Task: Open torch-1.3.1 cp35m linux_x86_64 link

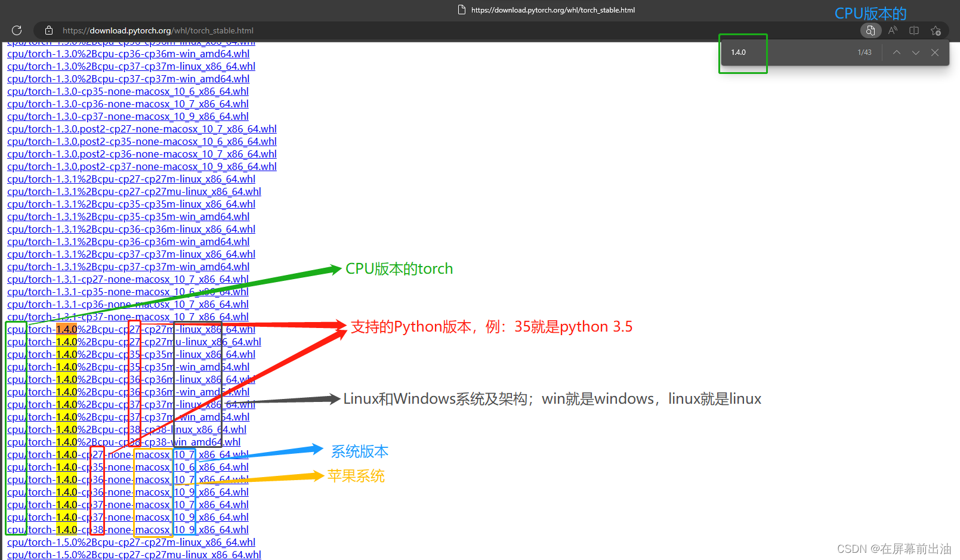Action: 131,204
